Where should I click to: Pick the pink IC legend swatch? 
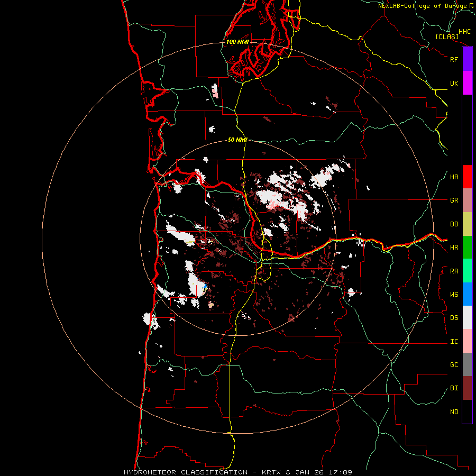pos(467,341)
